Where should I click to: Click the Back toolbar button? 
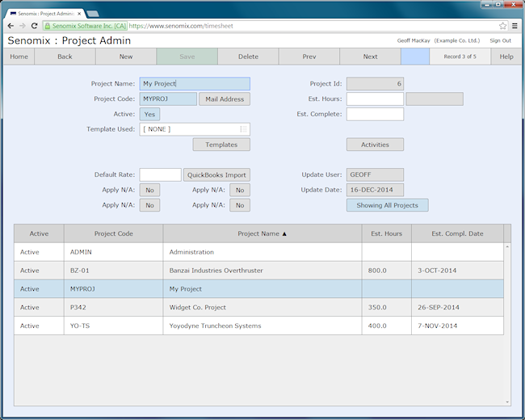(x=65, y=57)
